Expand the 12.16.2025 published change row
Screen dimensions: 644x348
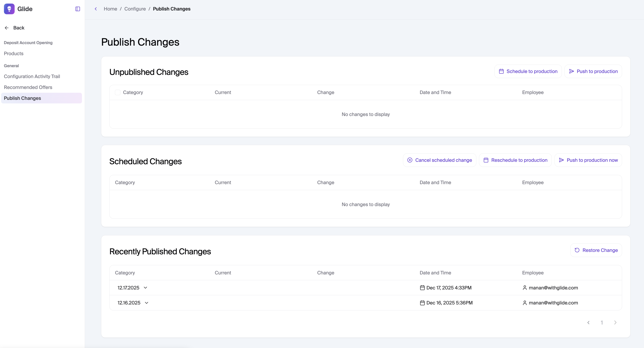pos(146,303)
